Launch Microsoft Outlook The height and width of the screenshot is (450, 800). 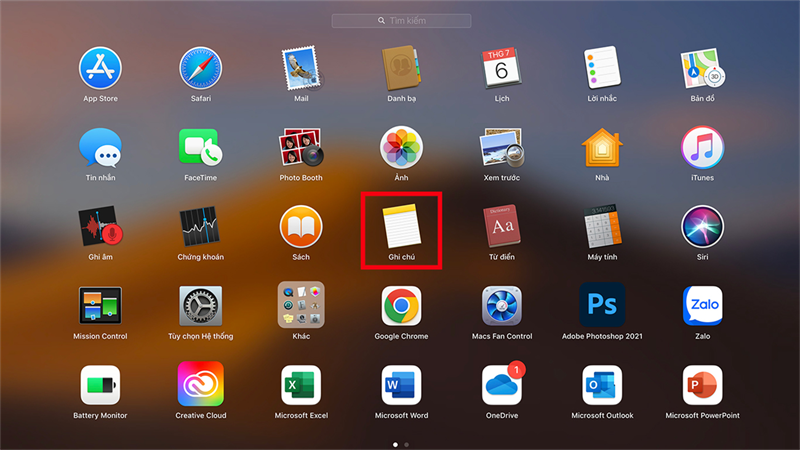pyautogui.click(x=602, y=385)
